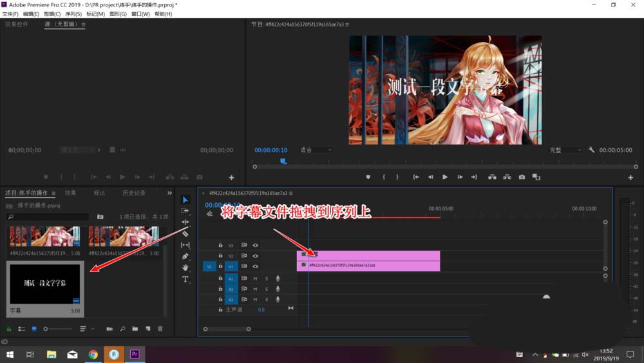Viewport: 644px width, 363px height.
Task: Switch to the 标记 tab
Action: tap(99, 193)
